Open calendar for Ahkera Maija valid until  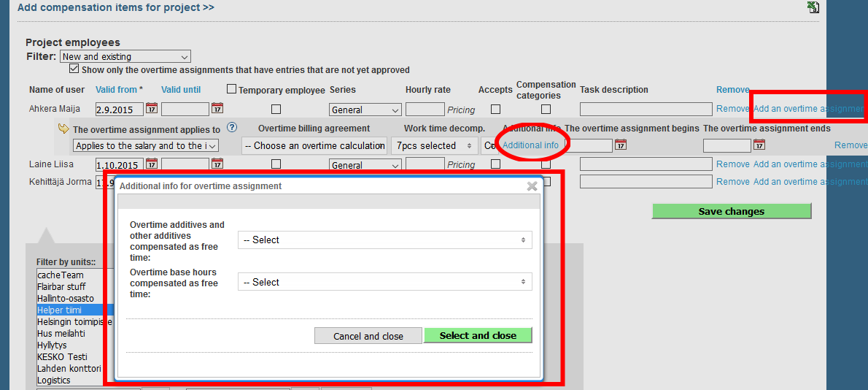click(x=217, y=109)
